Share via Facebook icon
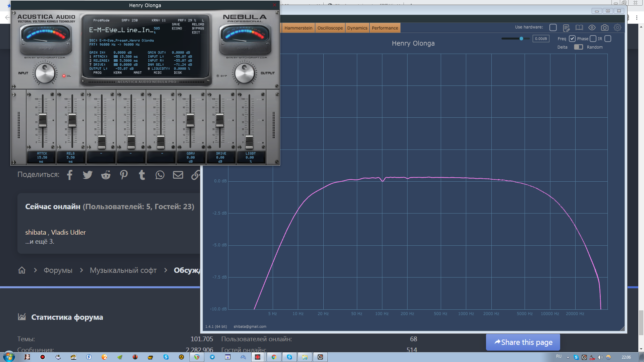The width and height of the screenshot is (644, 362). pos(70,175)
